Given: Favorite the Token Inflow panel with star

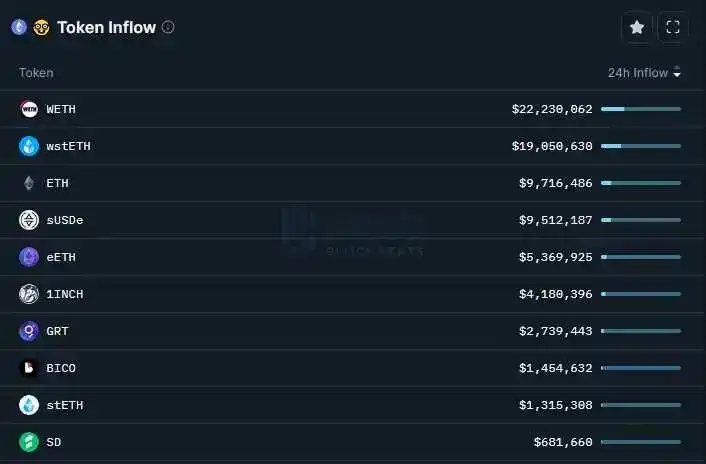Looking at the screenshot, I should 637,28.
